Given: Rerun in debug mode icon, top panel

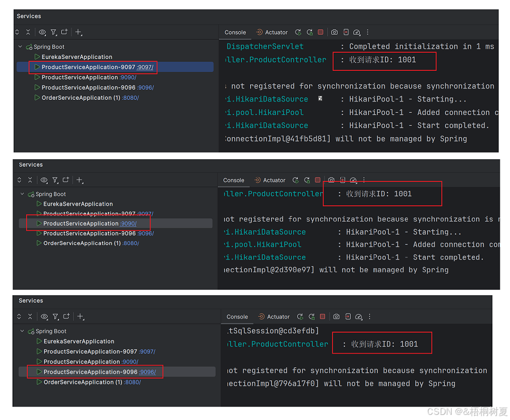Looking at the screenshot, I should pyautogui.click(x=310, y=32).
